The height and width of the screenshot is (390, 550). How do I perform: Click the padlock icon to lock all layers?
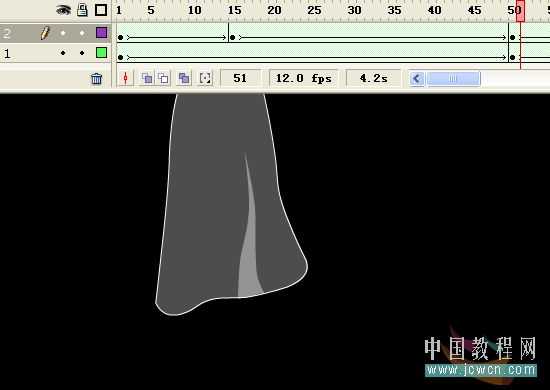pyautogui.click(x=82, y=10)
